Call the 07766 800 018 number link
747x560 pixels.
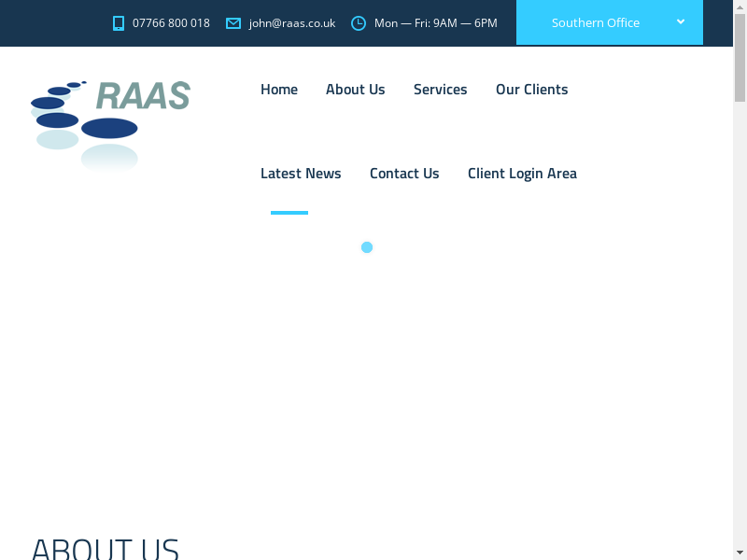(171, 23)
